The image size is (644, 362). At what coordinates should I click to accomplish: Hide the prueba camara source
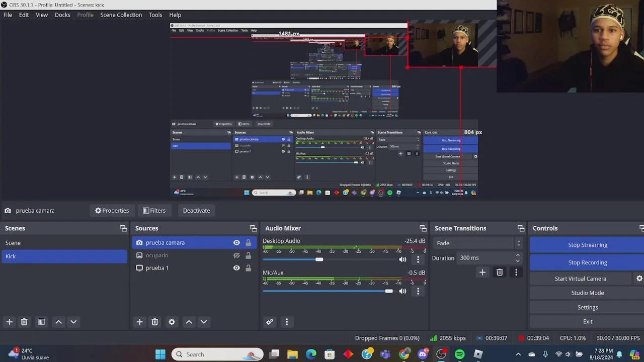tap(236, 243)
